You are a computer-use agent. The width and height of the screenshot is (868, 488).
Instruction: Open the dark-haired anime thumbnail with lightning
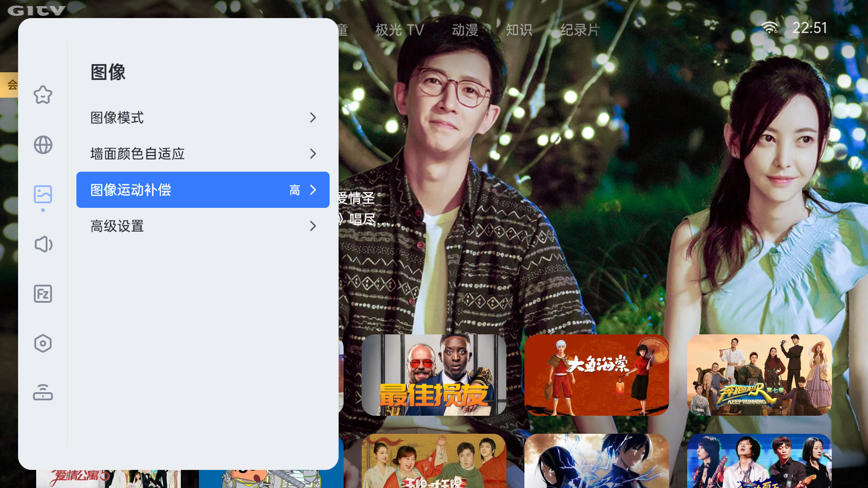point(597,461)
